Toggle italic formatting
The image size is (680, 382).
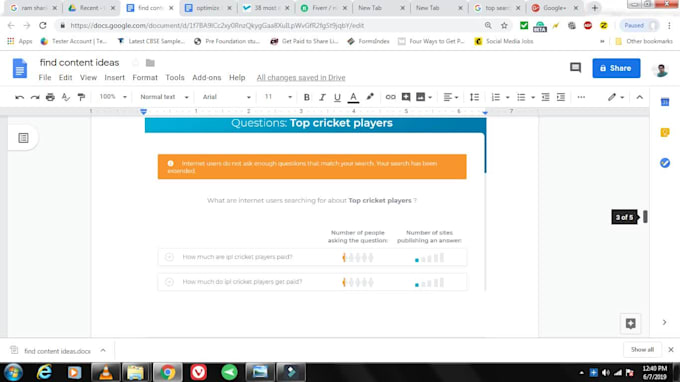click(x=322, y=97)
